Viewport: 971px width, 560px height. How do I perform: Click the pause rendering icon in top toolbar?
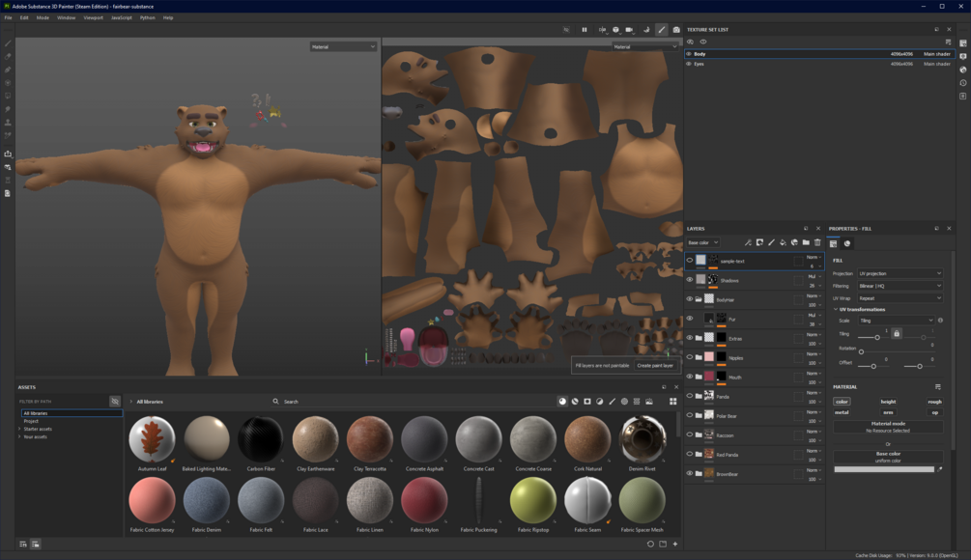(x=584, y=30)
